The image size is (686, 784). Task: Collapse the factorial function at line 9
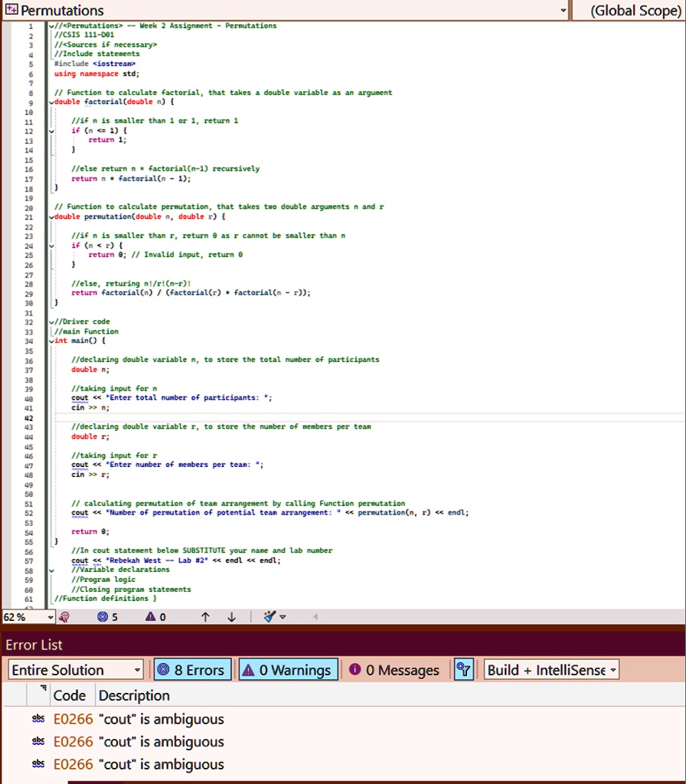pyautogui.click(x=51, y=102)
